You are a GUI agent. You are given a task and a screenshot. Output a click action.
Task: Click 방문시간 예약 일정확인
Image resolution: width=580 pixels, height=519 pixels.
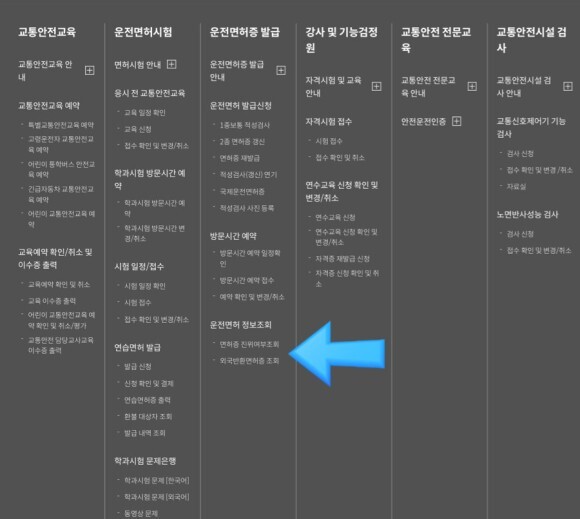pyautogui.click(x=250, y=259)
